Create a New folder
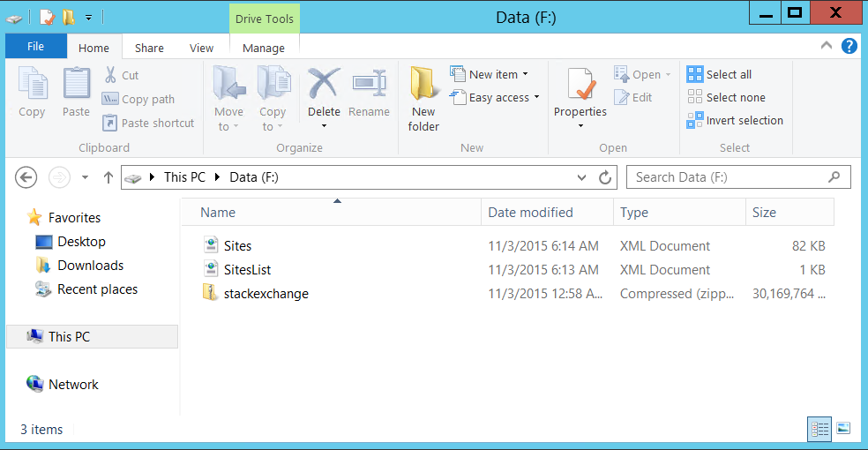 423,100
